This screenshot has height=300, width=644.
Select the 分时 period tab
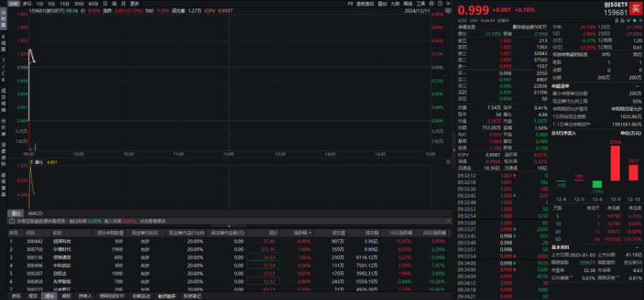(13, 4)
